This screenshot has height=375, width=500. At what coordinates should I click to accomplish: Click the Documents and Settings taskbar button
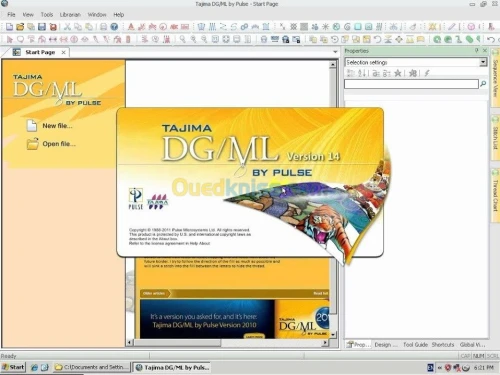92,367
